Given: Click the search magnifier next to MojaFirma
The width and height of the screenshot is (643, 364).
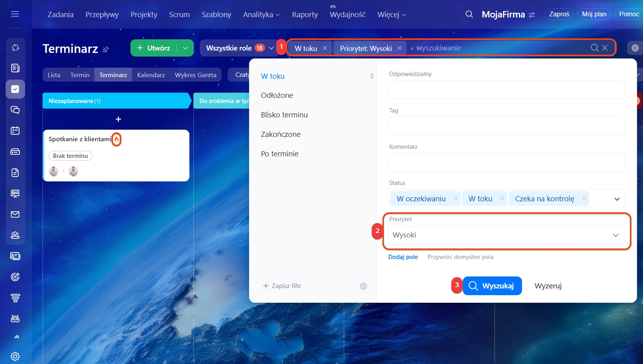Looking at the screenshot, I should click(469, 14).
